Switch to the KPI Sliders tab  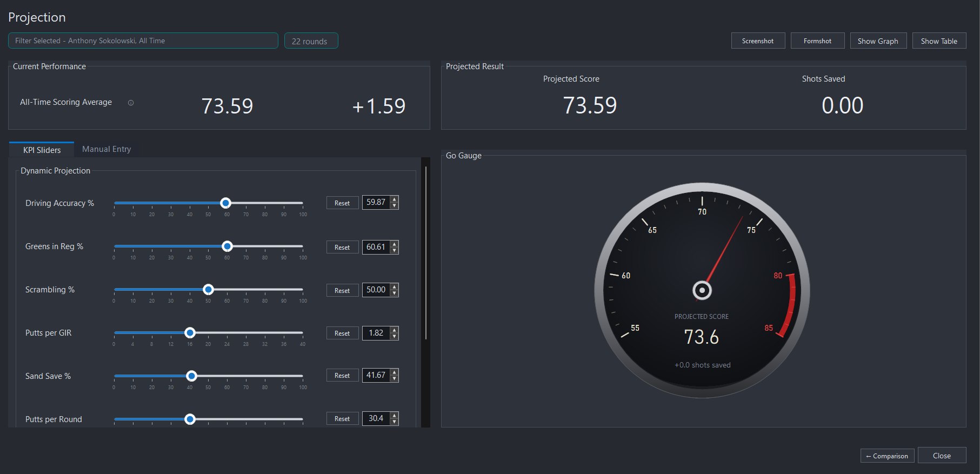pos(42,150)
